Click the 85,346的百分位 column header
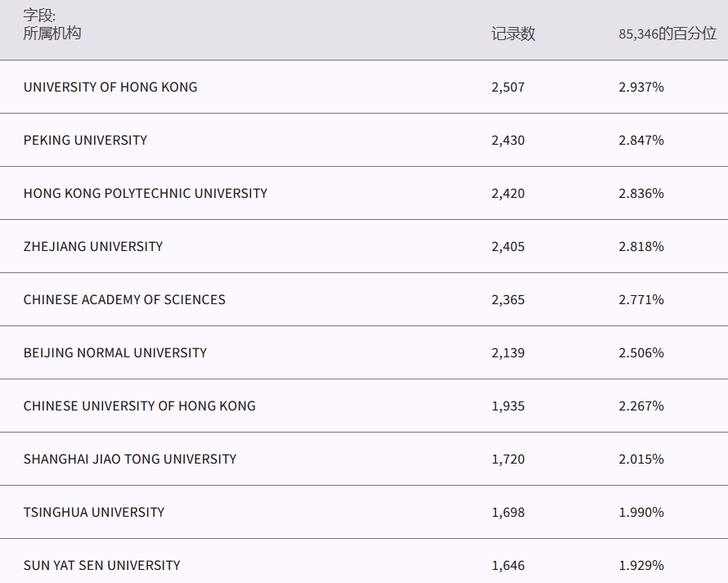 point(667,34)
